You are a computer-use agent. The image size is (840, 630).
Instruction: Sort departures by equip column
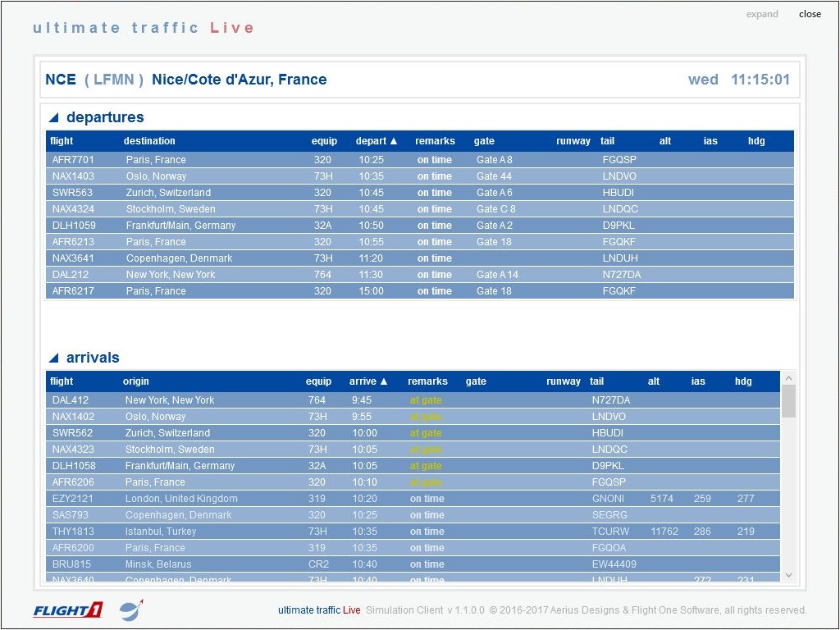[324, 141]
